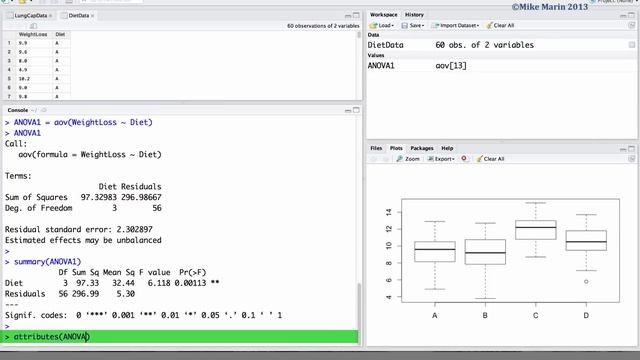This screenshot has width=640, height=360.
Task: Minimize the data viewer pane
Action: pos(348,16)
